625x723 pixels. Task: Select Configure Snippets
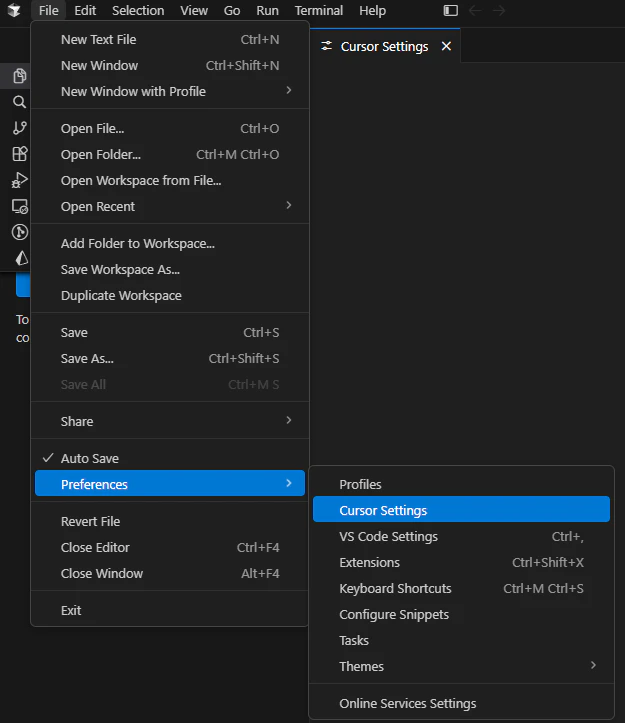[461, 614]
